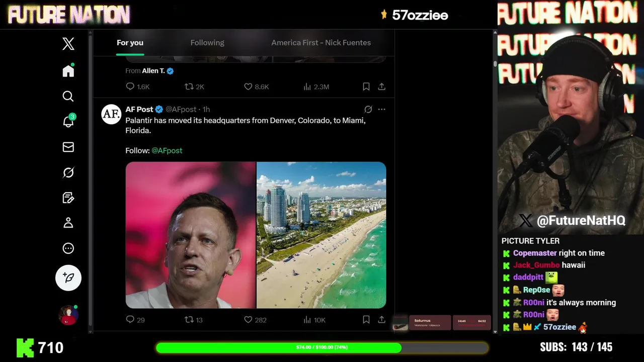Open Notifications bell with 3 badge
644x362 pixels.
point(68,121)
